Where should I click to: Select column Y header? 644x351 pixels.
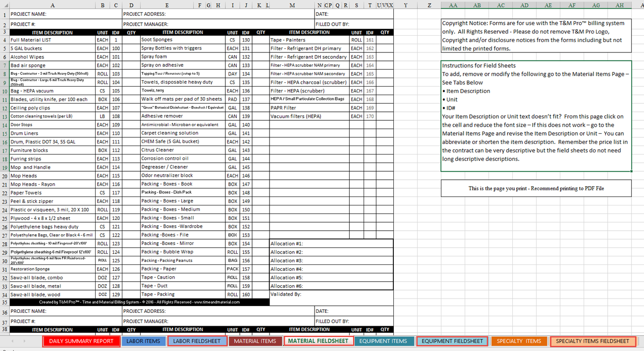406,5
